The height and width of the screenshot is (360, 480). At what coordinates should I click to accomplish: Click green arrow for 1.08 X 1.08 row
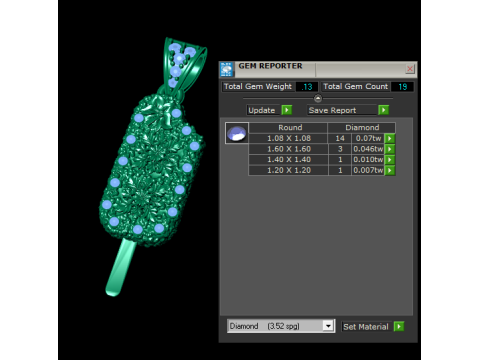390,138
